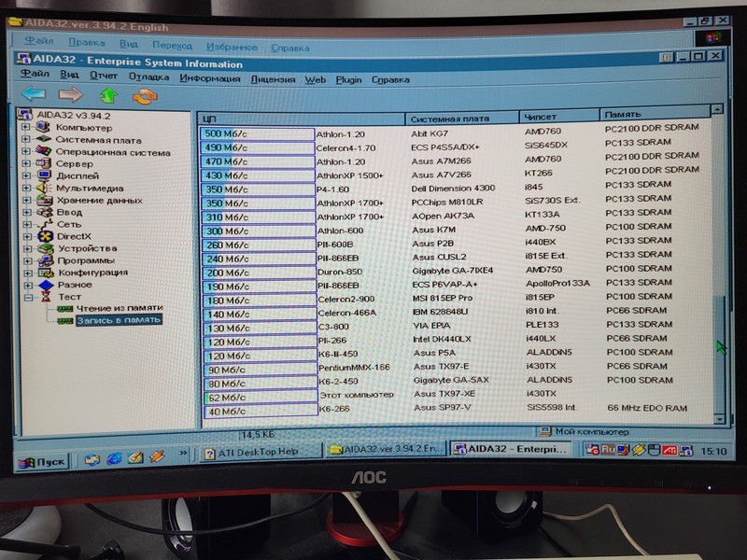The image size is (747, 560).
Task: Select the Сервер tree icon
Action: tap(43, 163)
